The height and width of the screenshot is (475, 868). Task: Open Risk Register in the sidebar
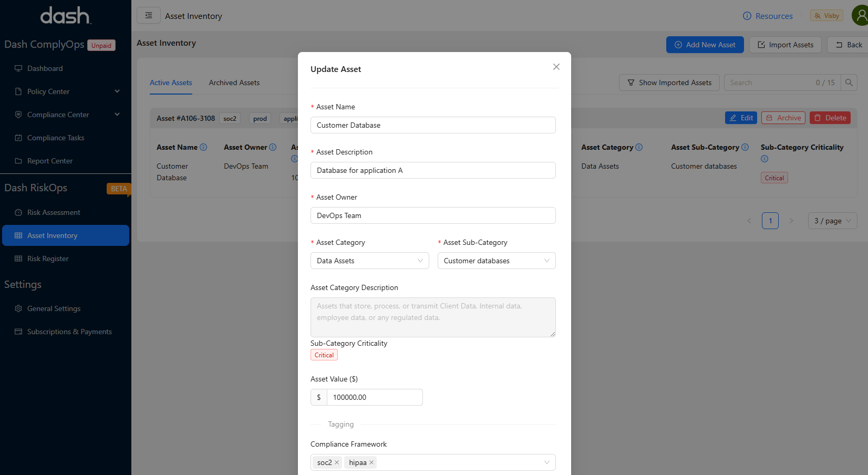48,259
